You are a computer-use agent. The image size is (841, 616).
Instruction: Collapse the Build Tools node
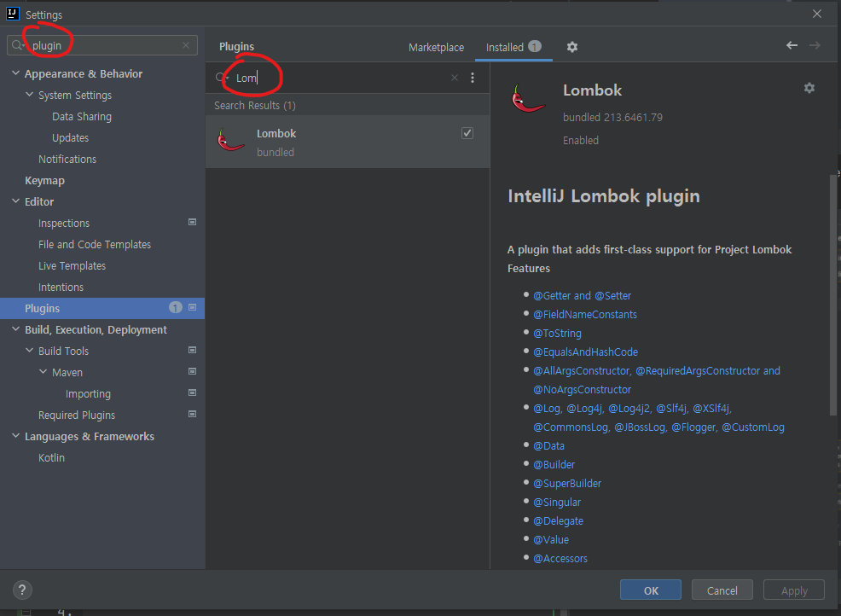point(30,351)
